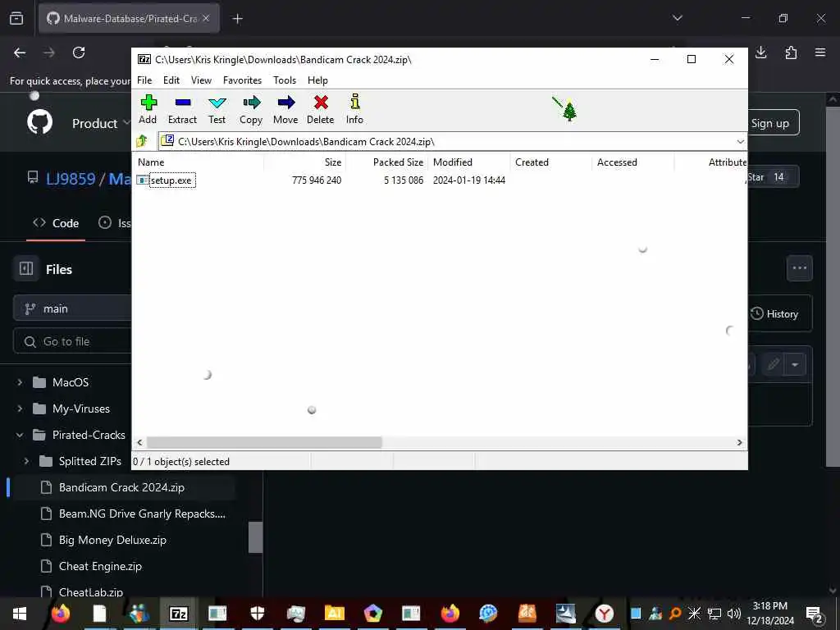This screenshot has width=840, height=630.
Task: Sort by Packed Size column header
Action: 387,162
